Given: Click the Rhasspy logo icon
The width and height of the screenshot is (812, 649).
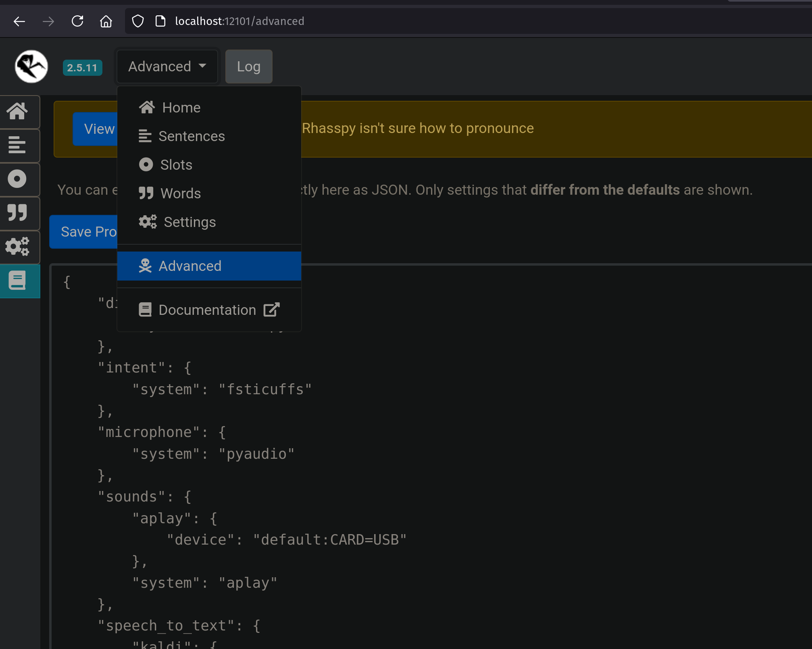Looking at the screenshot, I should pyautogui.click(x=31, y=67).
